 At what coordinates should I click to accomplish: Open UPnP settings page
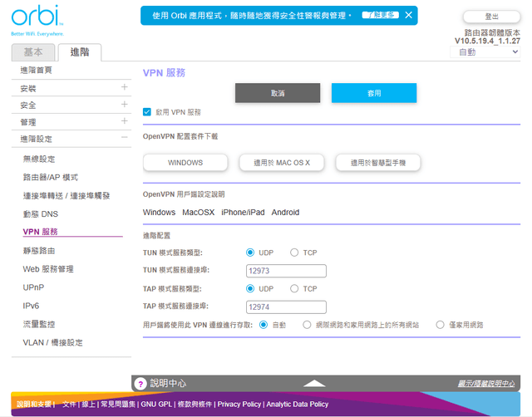(x=33, y=287)
